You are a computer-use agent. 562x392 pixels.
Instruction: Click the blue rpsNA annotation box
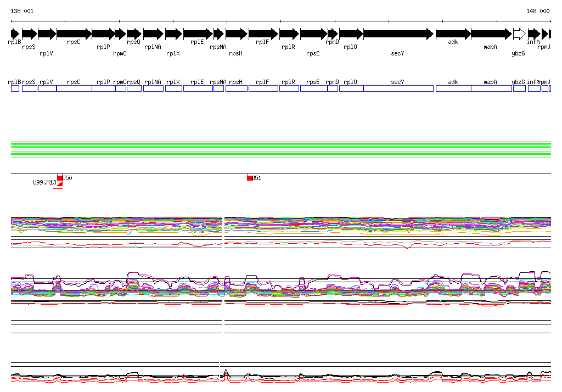click(x=219, y=88)
